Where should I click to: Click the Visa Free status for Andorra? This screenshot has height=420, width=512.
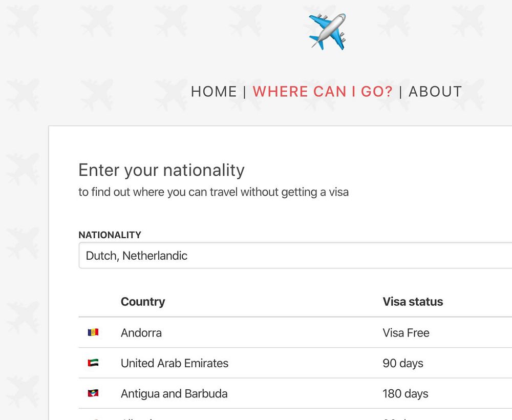tap(406, 333)
